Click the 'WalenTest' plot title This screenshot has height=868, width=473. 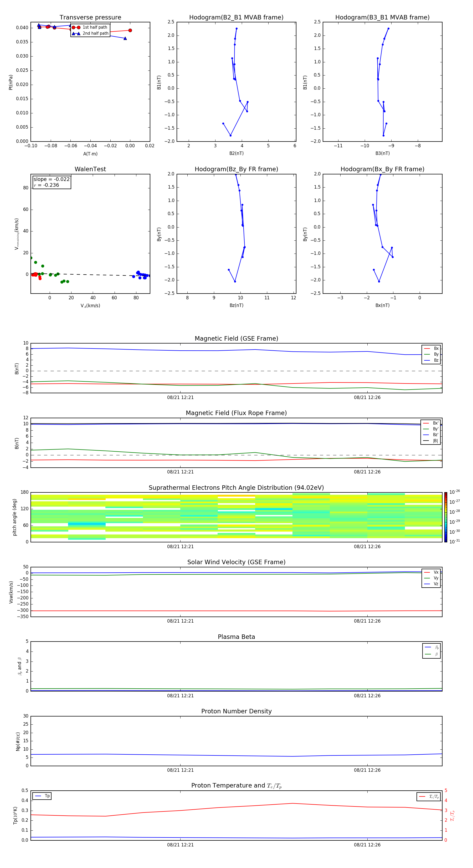point(90,169)
